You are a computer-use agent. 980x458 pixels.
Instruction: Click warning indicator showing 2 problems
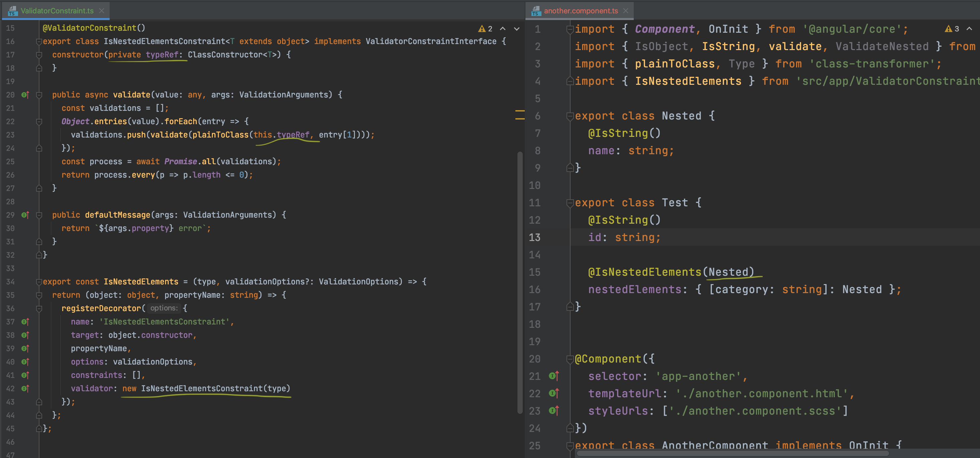485,29
